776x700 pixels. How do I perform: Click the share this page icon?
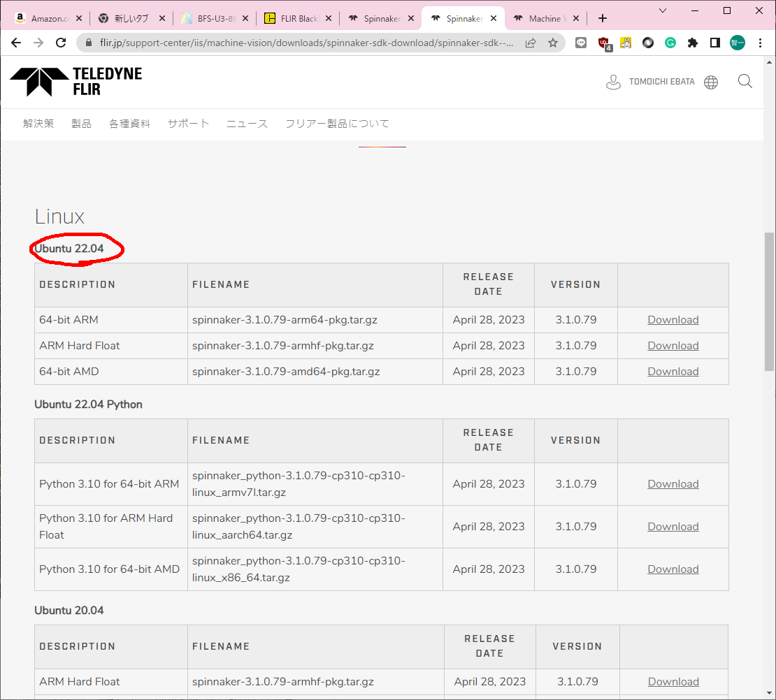531,43
